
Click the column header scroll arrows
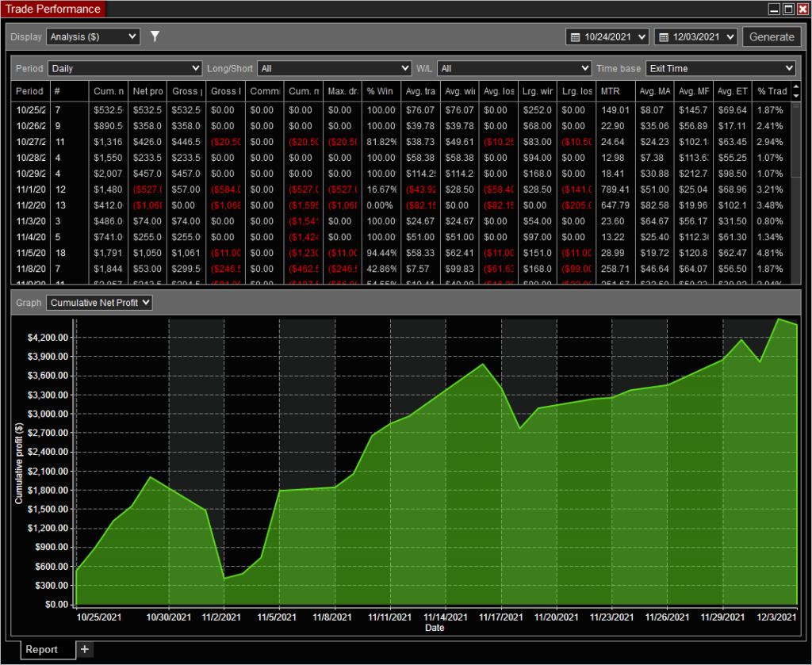point(796,90)
